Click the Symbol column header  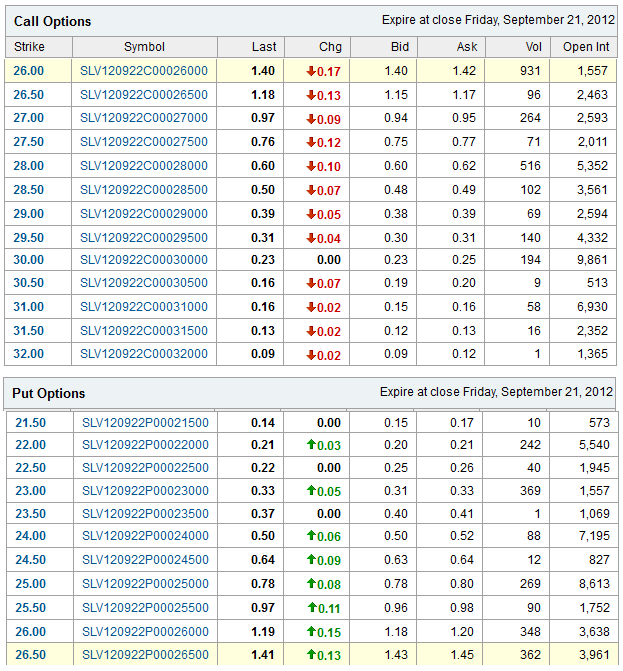pyautogui.click(x=144, y=47)
